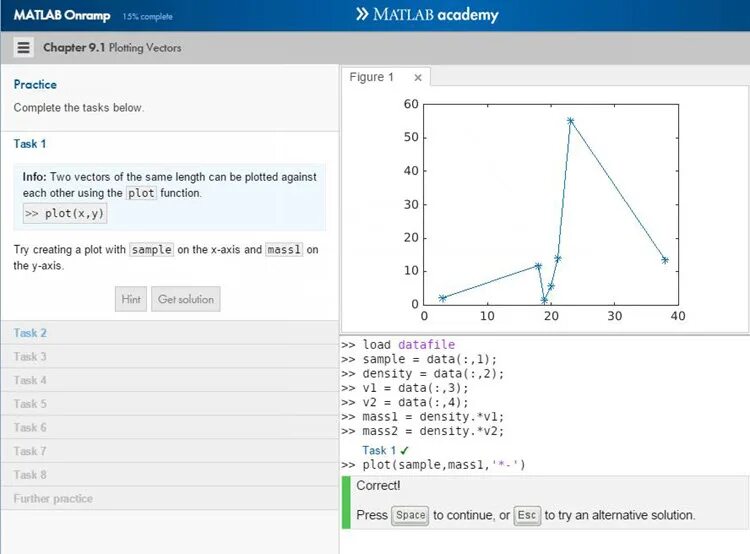This screenshot has width=750, height=554.
Task: Expand the Task 7 section
Action: [170, 451]
